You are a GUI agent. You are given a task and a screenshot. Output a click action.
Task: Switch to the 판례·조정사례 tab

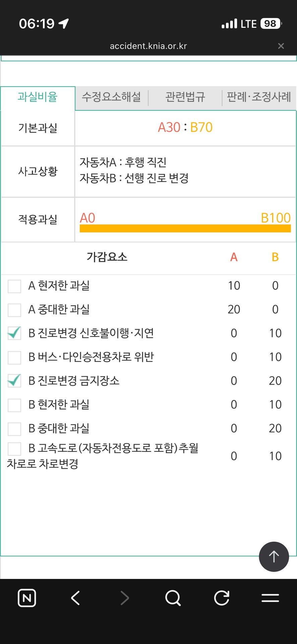tap(259, 97)
